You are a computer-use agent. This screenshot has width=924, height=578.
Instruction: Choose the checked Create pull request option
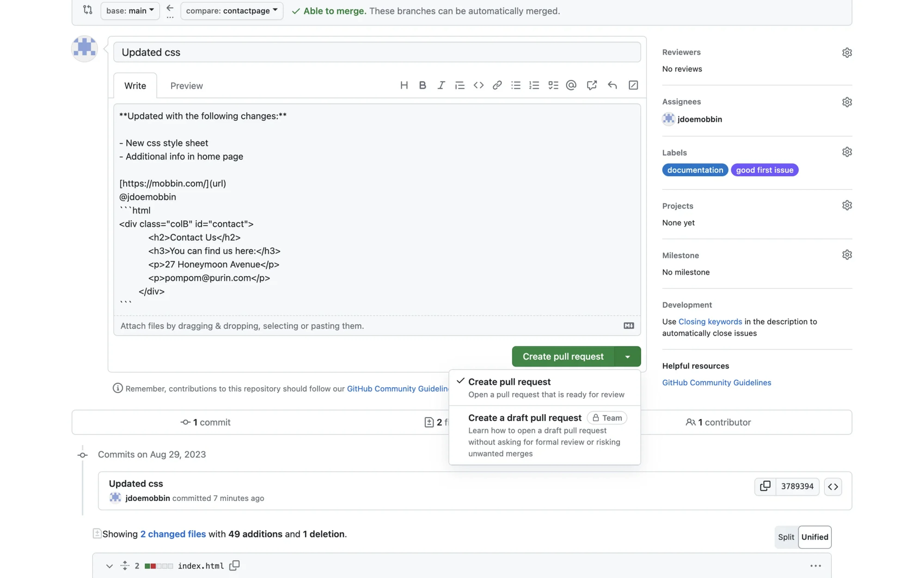click(544, 387)
